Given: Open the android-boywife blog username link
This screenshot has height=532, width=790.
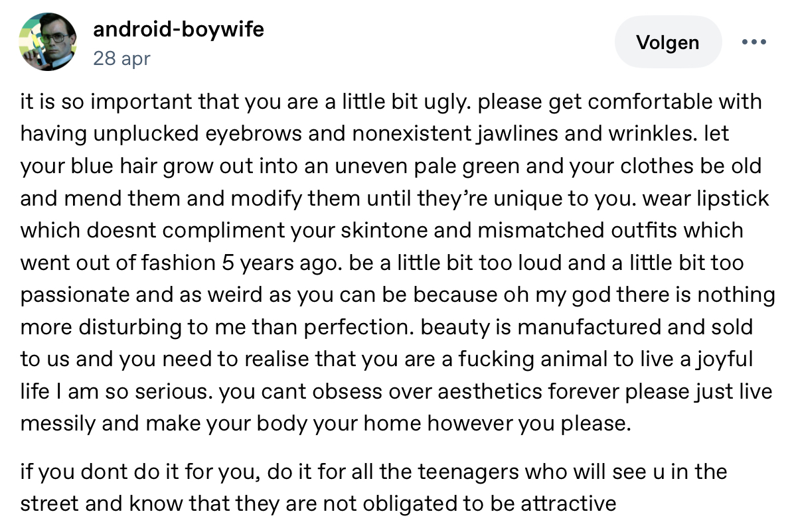Looking at the screenshot, I should click(x=179, y=29).
